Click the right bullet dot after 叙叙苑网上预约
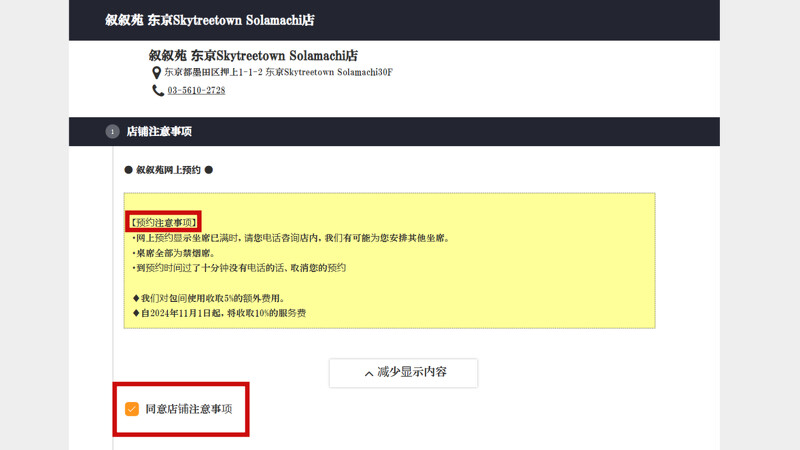This screenshot has width=800, height=450. [x=208, y=170]
